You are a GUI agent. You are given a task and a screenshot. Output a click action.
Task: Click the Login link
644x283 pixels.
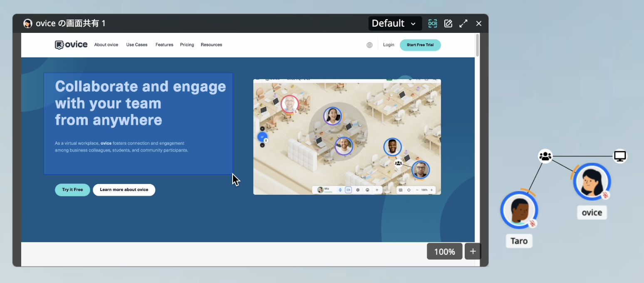pyautogui.click(x=389, y=45)
